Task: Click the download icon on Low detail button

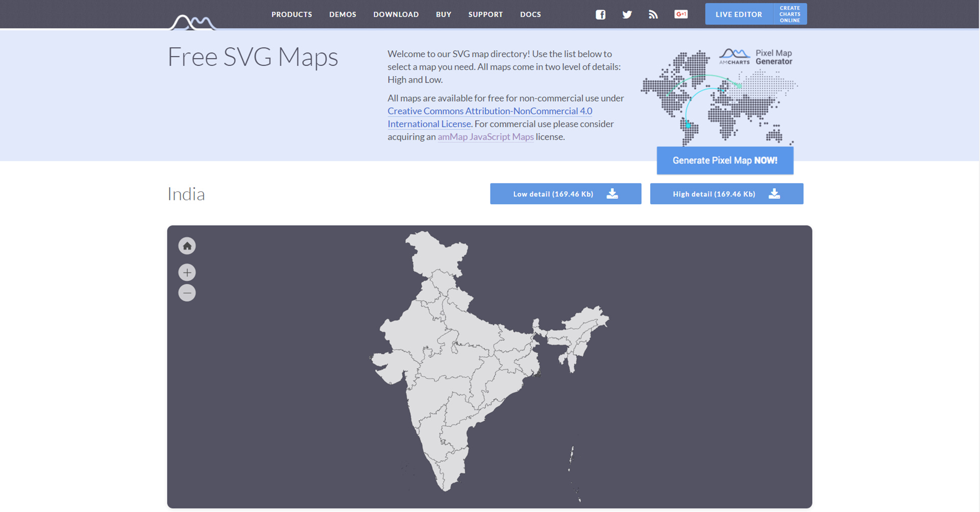Action: pos(611,193)
